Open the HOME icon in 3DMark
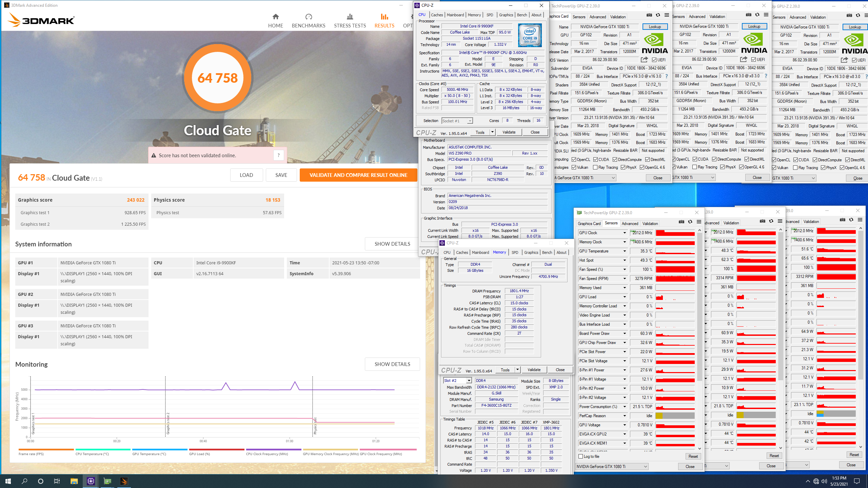The height and width of the screenshot is (488, 868). tap(275, 17)
